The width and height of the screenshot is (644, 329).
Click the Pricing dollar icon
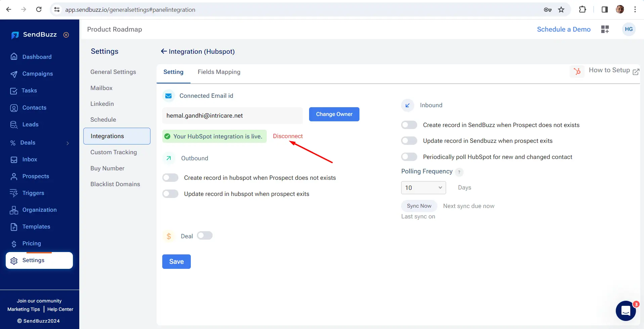tap(14, 244)
